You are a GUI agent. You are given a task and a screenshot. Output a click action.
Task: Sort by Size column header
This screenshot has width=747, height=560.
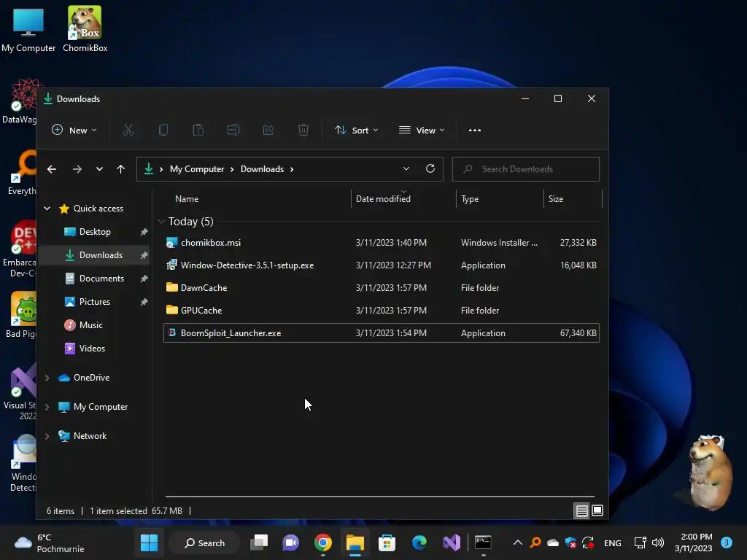(x=555, y=199)
